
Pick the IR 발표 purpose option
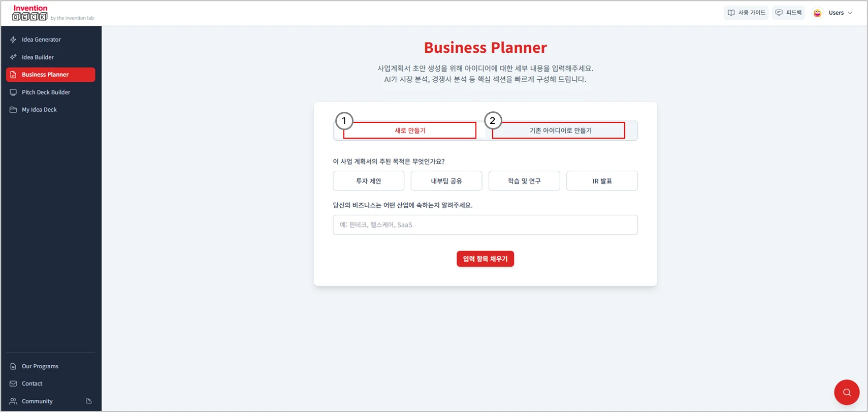click(601, 181)
